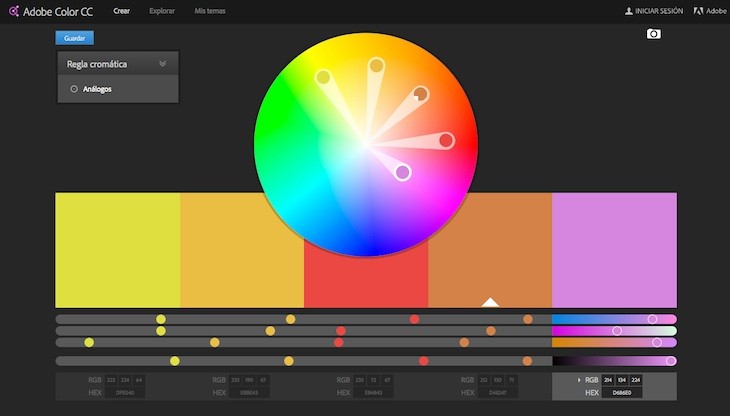Click orange knob on third slider row
730x416 pixels.
tap(464, 342)
